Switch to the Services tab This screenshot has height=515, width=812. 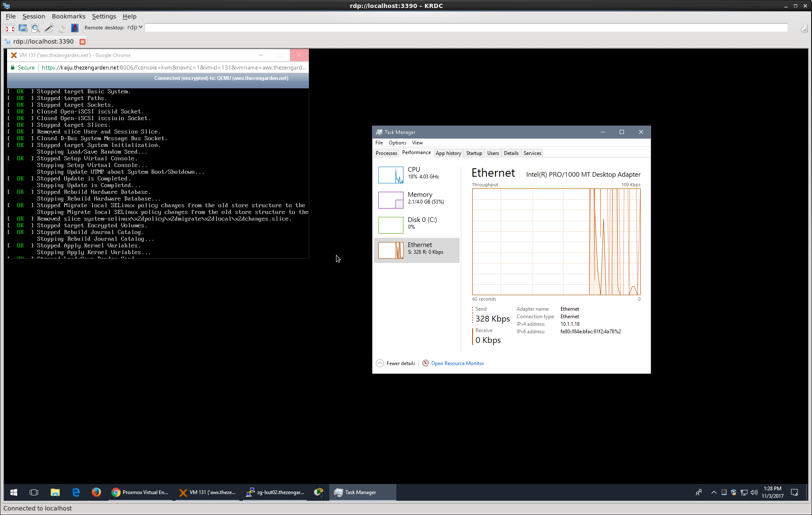(x=532, y=153)
